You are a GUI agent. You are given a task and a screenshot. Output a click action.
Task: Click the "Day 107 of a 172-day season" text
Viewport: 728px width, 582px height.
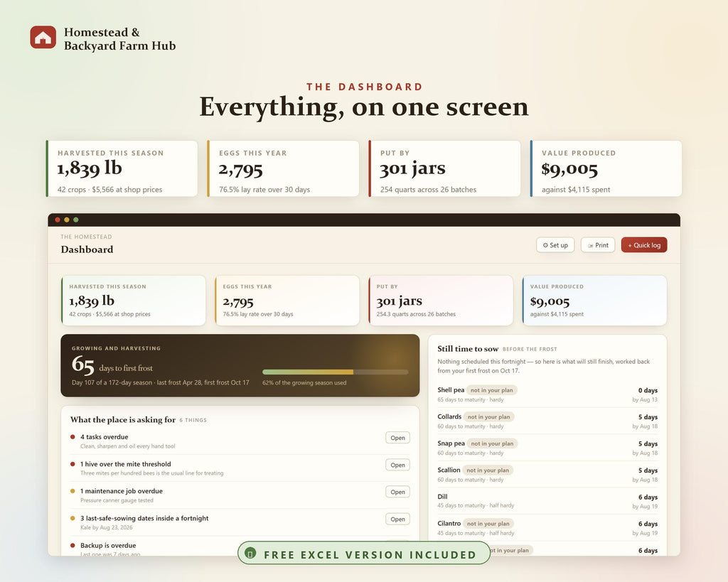pyautogui.click(x=112, y=382)
